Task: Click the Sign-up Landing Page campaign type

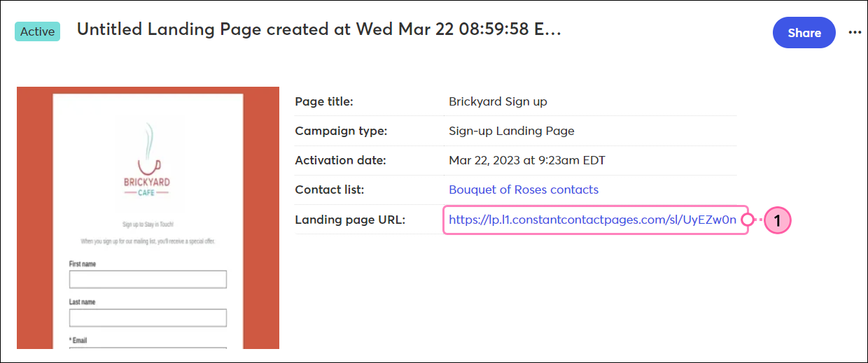Action: pos(512,131)
